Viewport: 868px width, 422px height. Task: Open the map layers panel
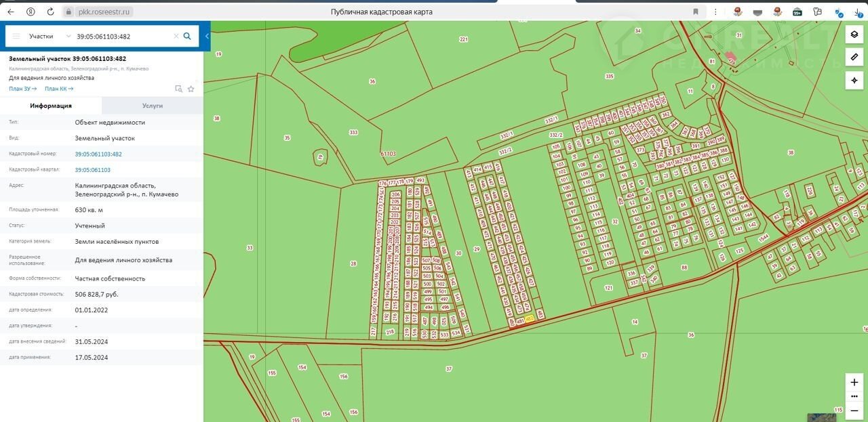854,35
